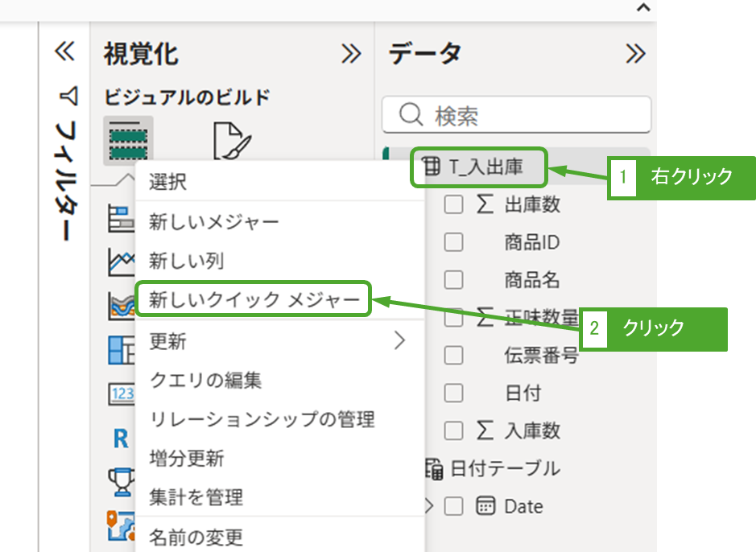The width and height of the screenshot is (756, 552).
Task: Choose 新しいクイック メジャー from context menu
Action: 254,300
